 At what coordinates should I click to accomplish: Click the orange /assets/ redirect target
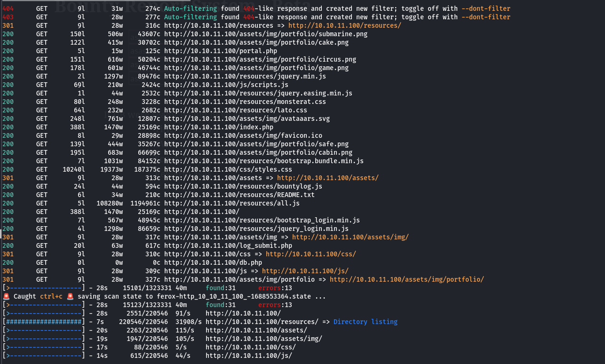[x=328, y=178]
